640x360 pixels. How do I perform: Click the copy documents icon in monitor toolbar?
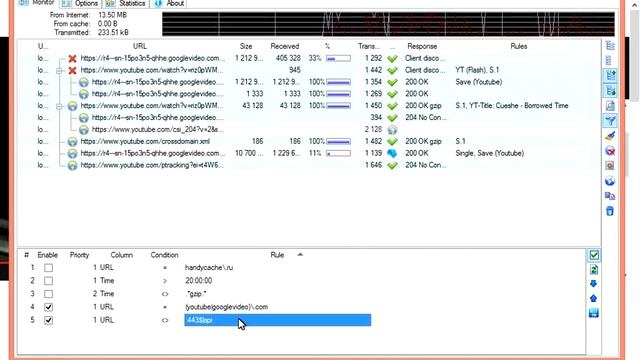[x=610, y=196]
